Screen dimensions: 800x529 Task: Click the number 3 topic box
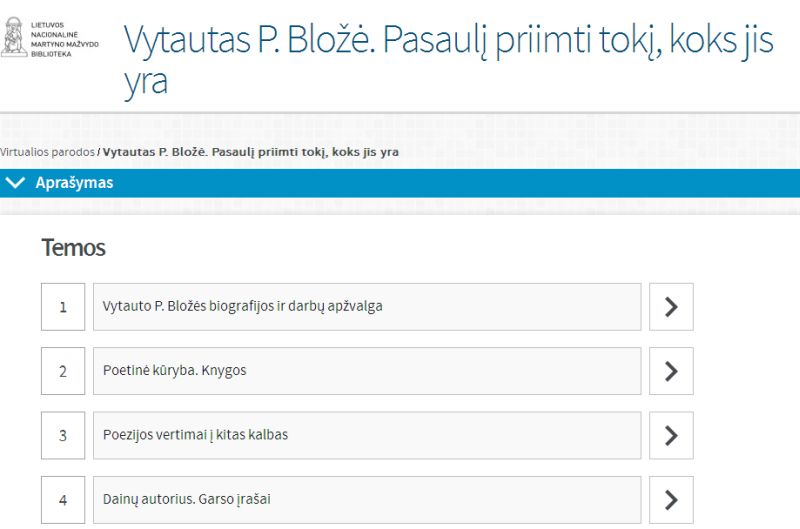[x=63, y=435]
